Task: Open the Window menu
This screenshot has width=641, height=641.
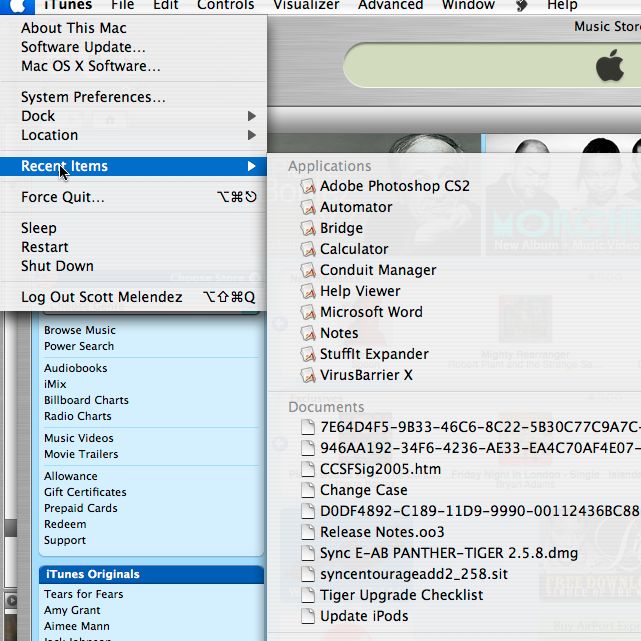Action: tap(468, 5)
